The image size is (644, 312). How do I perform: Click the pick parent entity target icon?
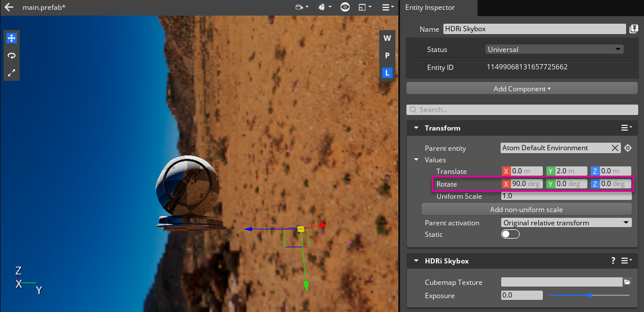tap(628, 148)
